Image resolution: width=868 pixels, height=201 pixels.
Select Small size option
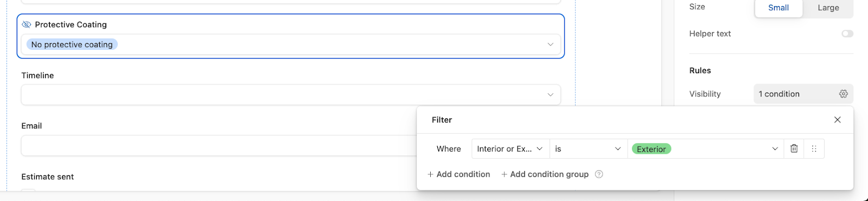778,8
